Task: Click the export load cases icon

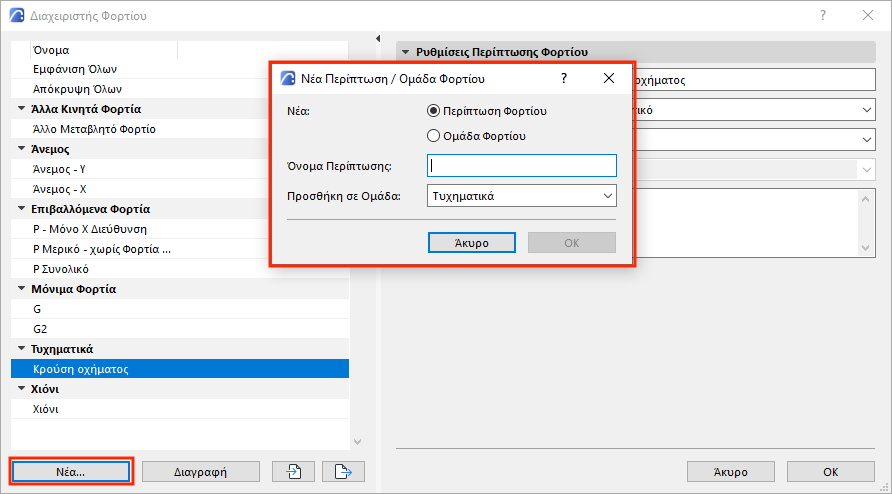Action: pos(343,471)
